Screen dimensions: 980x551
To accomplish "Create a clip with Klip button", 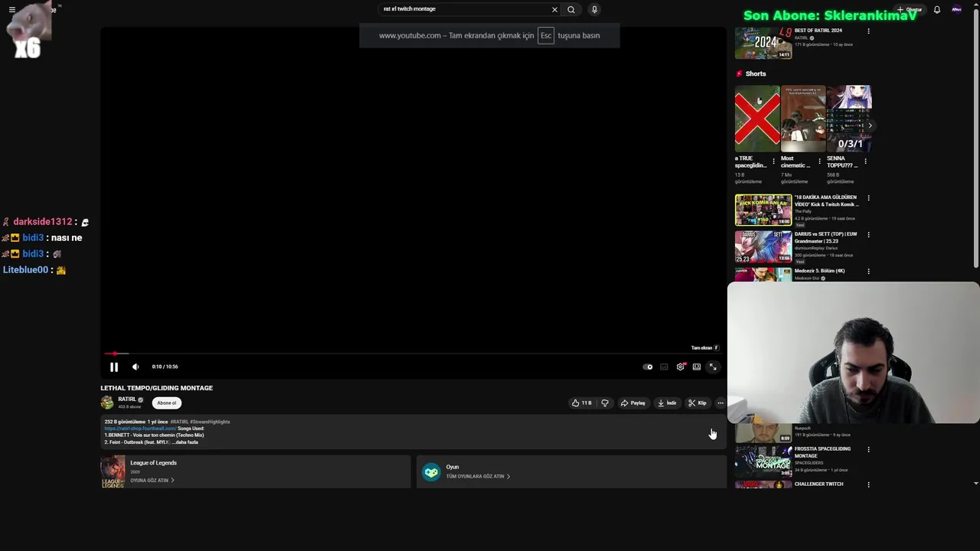I will click(x=697, y=403).
